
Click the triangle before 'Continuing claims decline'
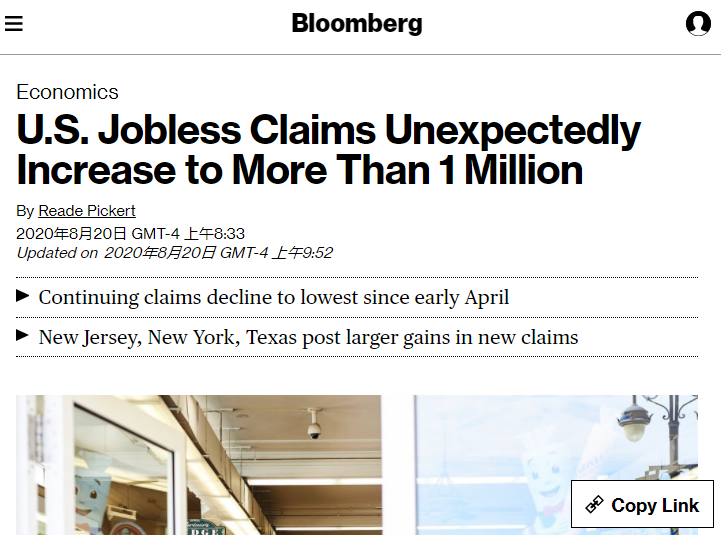(x=23, y=296)
